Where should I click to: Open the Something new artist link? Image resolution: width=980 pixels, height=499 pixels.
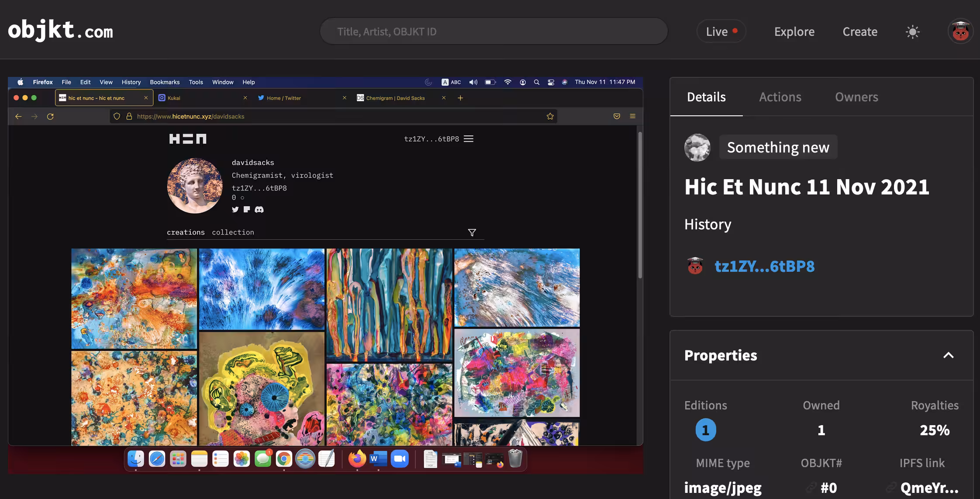[778, 147]
